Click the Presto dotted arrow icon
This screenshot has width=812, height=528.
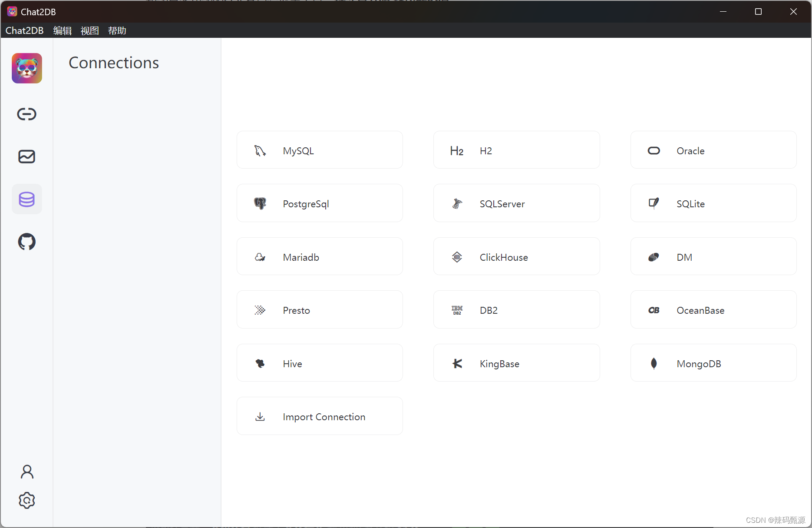pyautogui.click(x=260, y=310)
